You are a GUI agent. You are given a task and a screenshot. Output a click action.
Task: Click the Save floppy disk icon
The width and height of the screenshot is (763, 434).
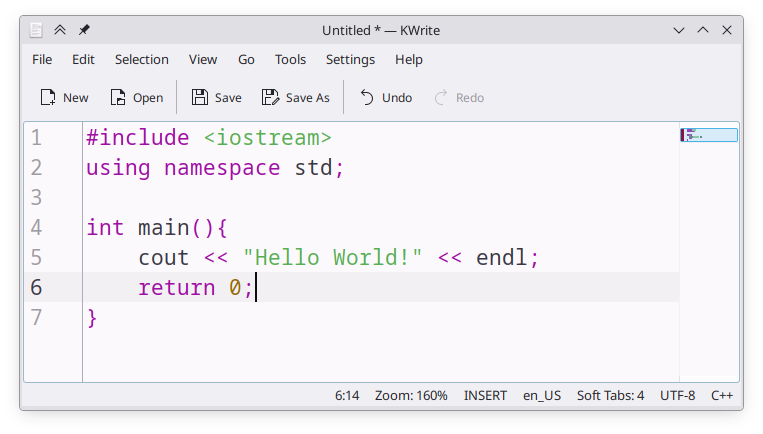click(x=200, y=98)
